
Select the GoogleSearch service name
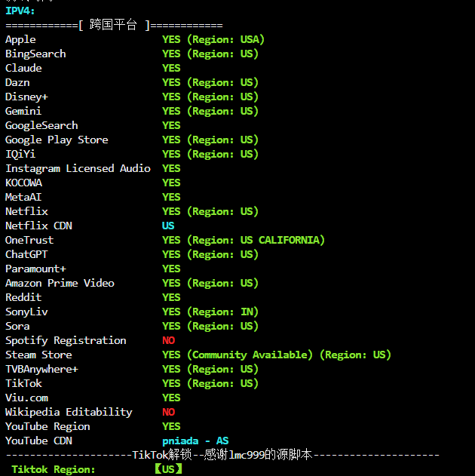(x=41, y=126)
